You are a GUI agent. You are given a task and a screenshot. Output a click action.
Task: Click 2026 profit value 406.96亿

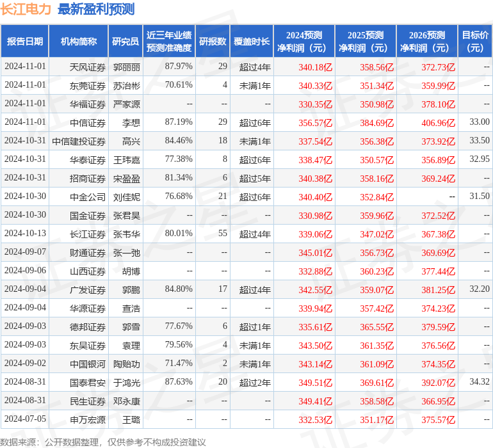[439, 123]
